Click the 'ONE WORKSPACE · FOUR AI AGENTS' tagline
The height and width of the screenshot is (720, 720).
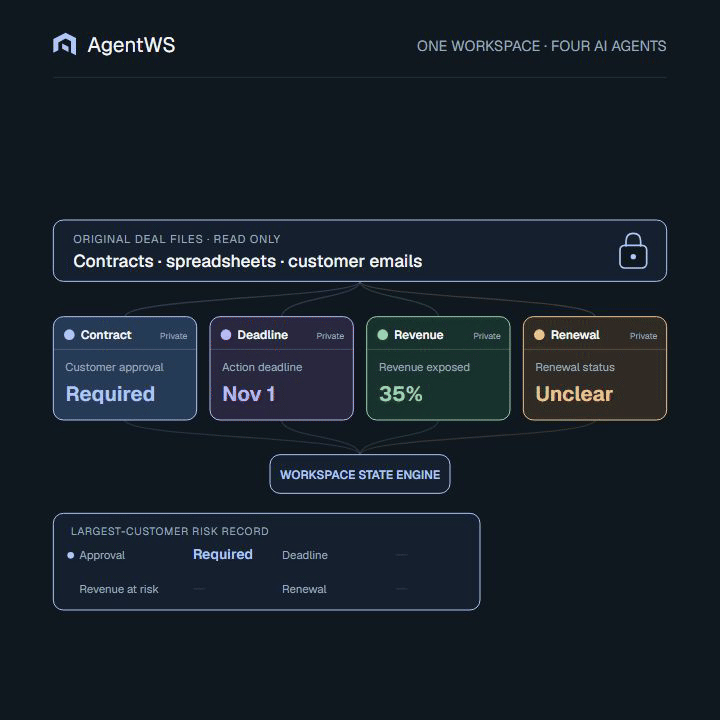541,46
